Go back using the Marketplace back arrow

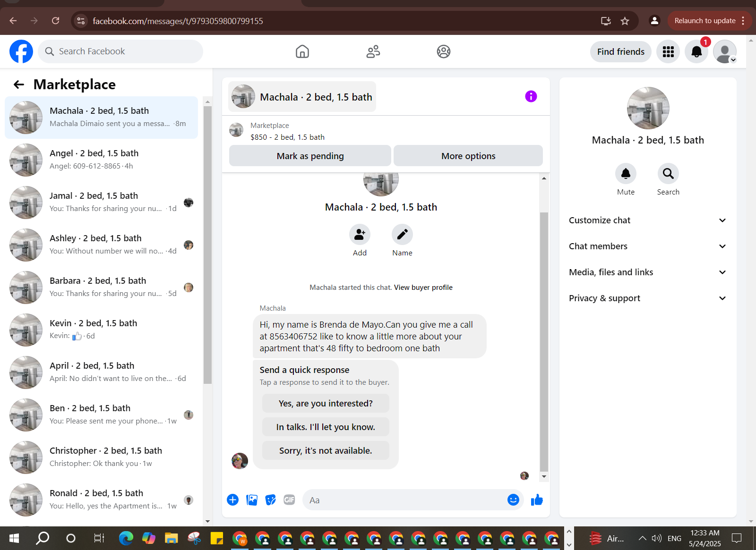(19, 85)
